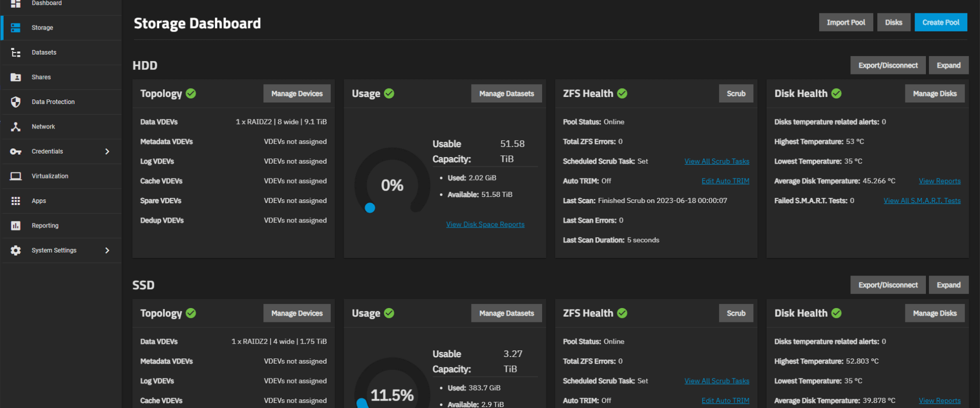Click SSD Topology green check icon
This screenshot has height=408, width=980.
(x=191, y=313)
